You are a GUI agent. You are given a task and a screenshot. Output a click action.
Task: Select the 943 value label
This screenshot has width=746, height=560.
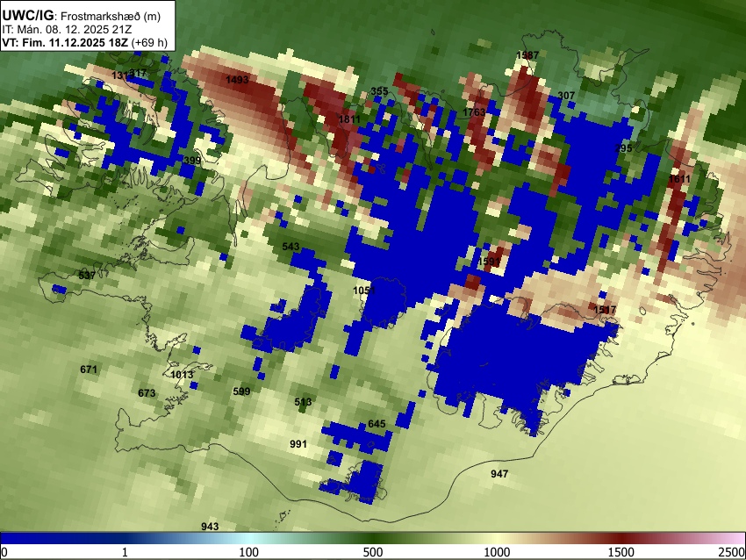click(x=210, y=527)
